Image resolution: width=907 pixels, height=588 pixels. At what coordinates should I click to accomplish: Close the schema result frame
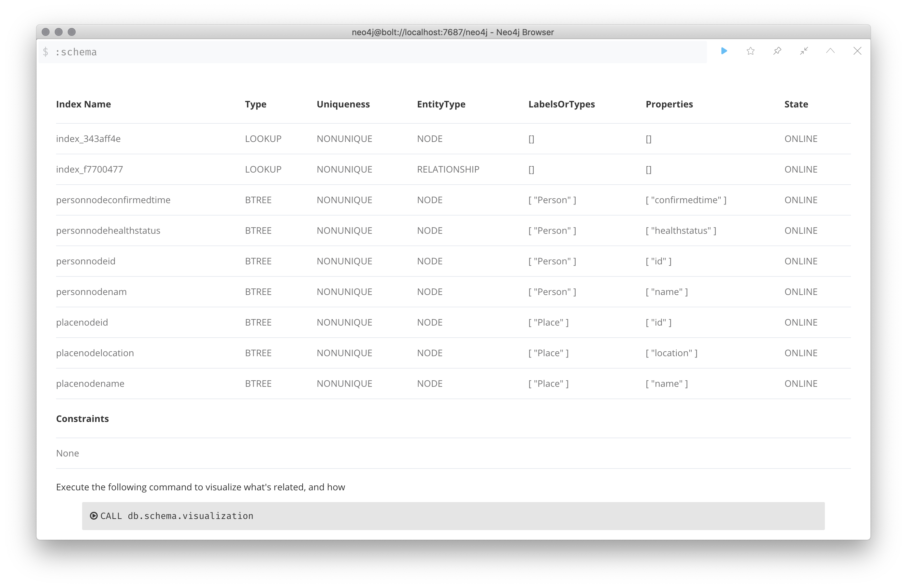point(857,51)
